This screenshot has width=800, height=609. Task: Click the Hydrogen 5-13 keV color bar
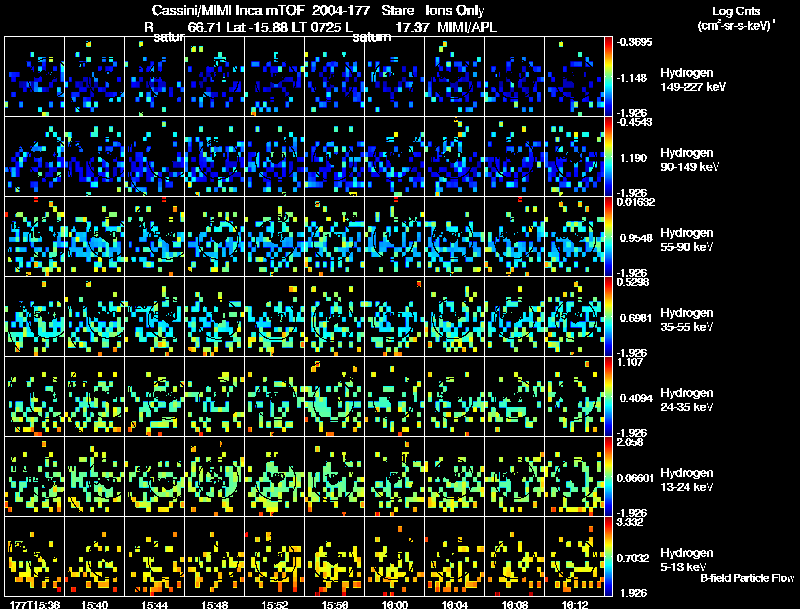tap(608, 557)
